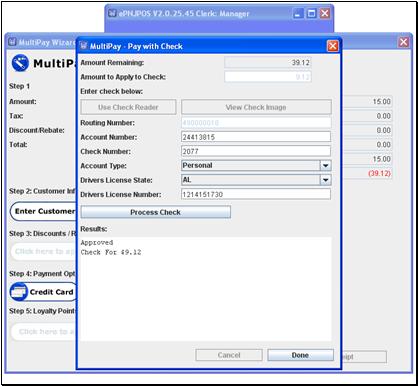Viewport: 418px width, 386px height.
Task: Select the Personal account type combo box
Action: (x=256, y=166)
